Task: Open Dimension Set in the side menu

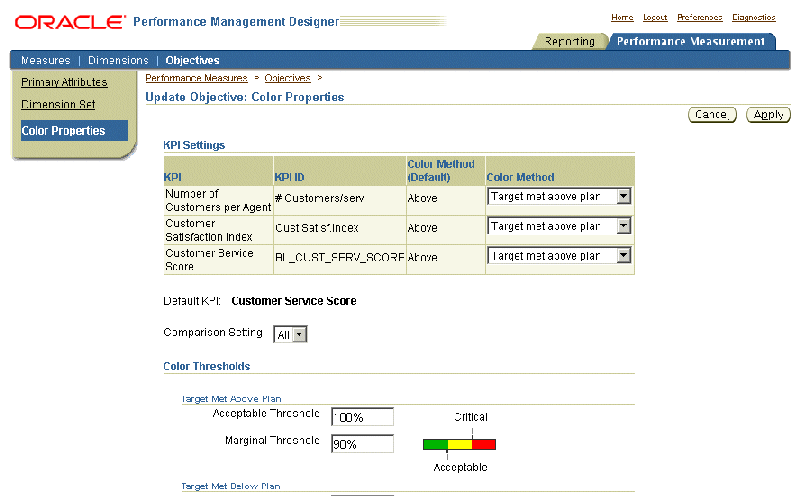Action: coord(58,104)
